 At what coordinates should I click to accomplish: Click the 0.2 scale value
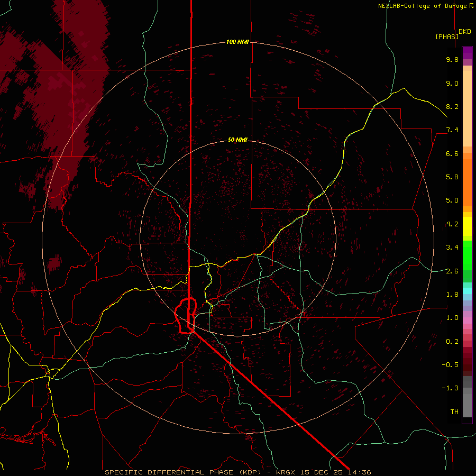[x=452, y=342]
